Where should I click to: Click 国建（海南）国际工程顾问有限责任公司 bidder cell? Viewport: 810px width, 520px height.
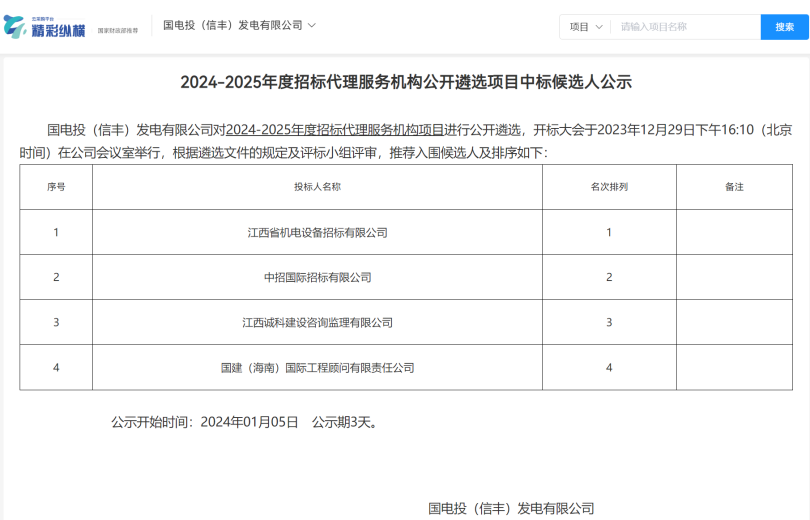point(317,368)
